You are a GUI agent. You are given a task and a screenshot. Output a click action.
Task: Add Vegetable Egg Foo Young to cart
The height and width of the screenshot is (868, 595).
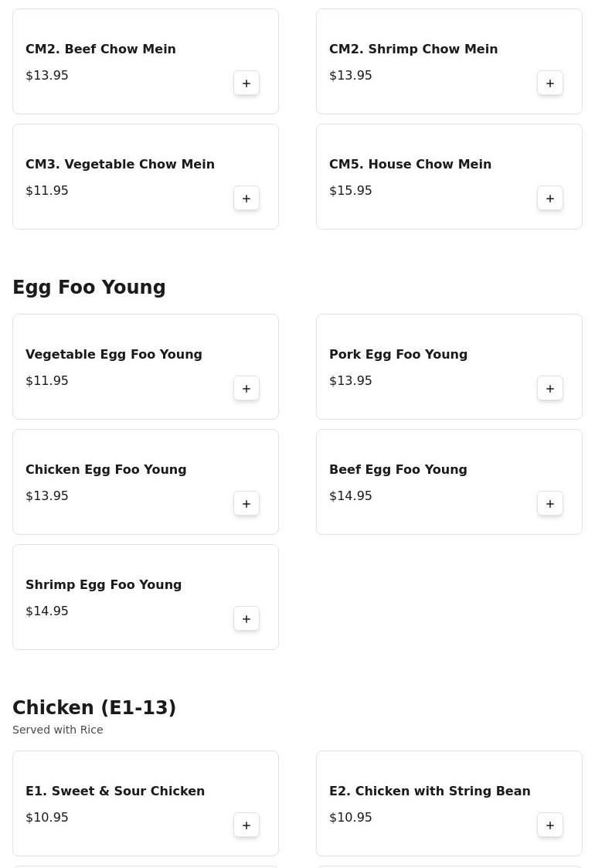pos(246,389)
